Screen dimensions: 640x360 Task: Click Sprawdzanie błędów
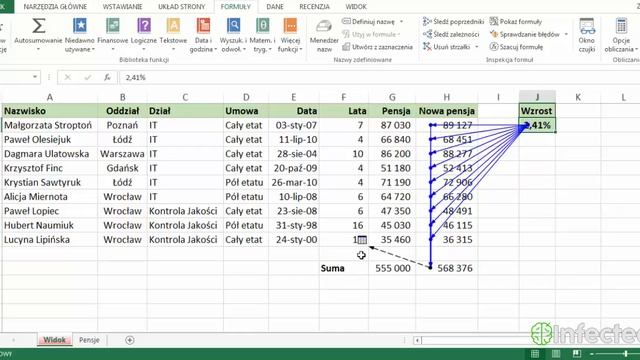(525, 34)
